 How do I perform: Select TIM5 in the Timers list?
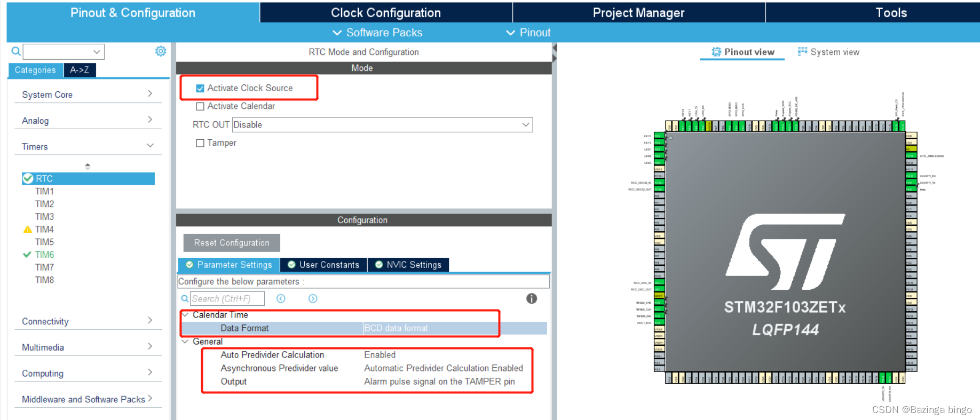(x=44, y=242)
